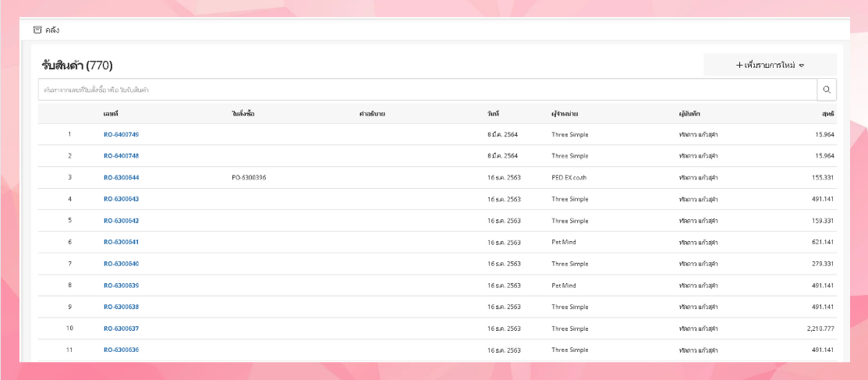
Task: Click the วันที่ column header
Action: tap(493, 114)
